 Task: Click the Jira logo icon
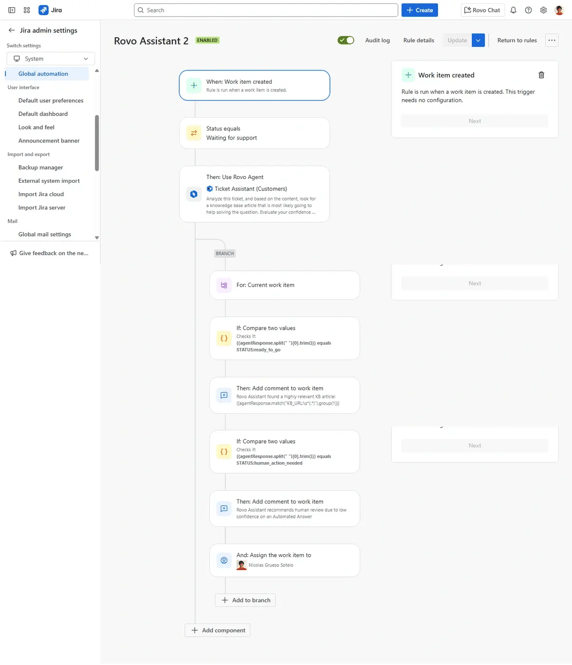[x=43, y=10]
